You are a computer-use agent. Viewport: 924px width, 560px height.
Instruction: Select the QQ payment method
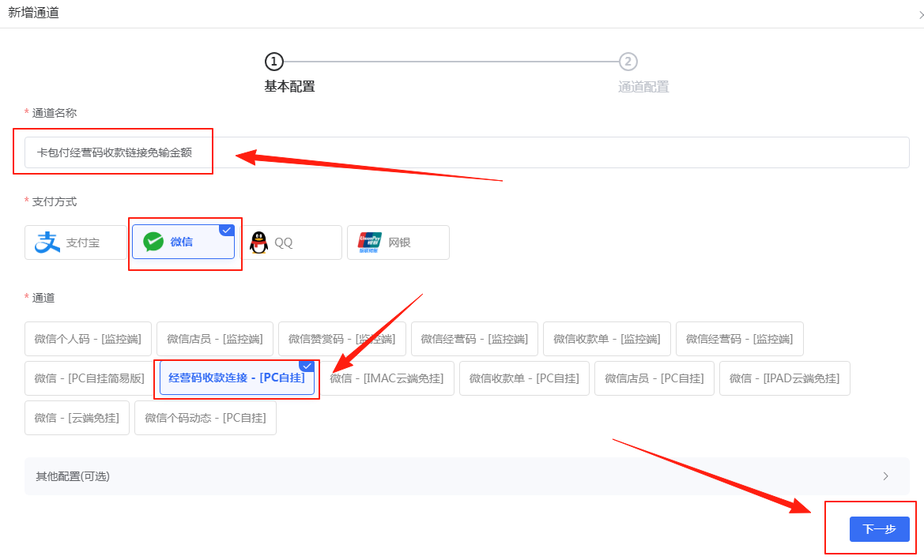coord(291,242)
